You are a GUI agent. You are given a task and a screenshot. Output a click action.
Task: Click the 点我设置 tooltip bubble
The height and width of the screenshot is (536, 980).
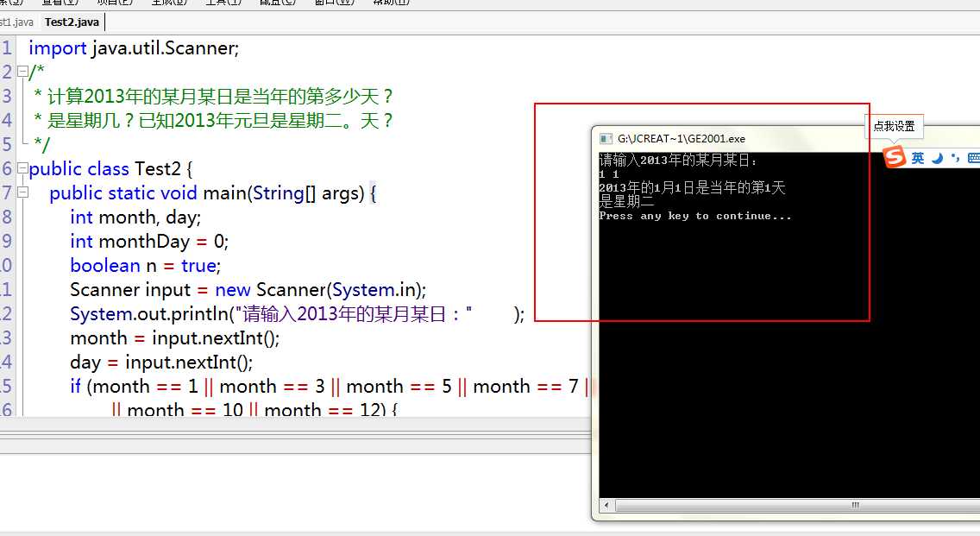coord(894,126)
